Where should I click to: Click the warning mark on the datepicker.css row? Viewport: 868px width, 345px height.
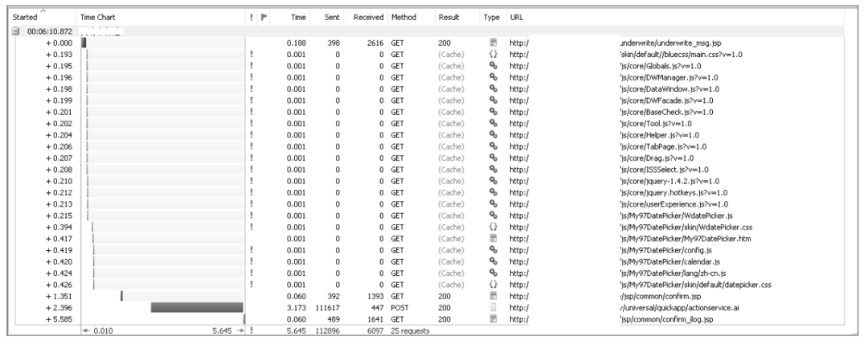252,285
